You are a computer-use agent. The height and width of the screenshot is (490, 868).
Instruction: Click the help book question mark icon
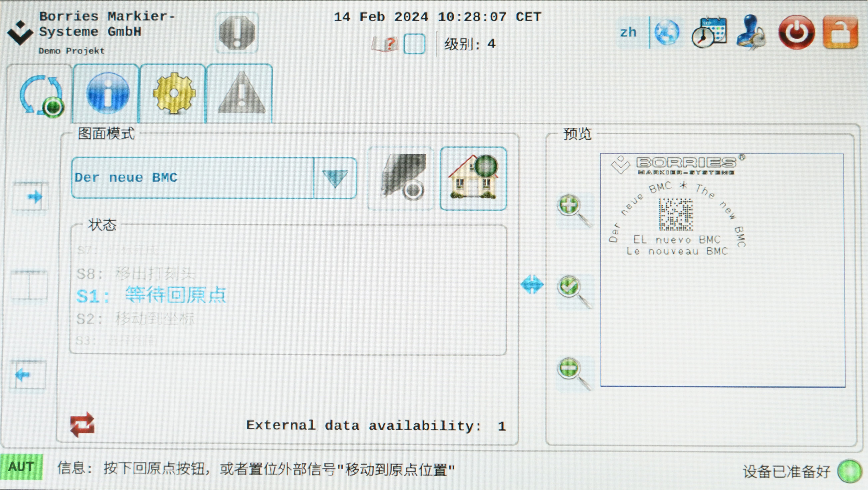384,44
